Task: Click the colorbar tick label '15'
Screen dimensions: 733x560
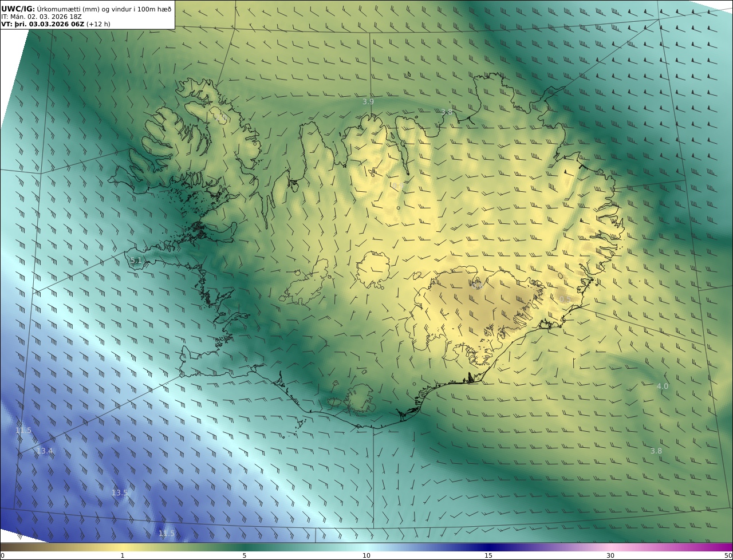Action: (x=488, y=555)
